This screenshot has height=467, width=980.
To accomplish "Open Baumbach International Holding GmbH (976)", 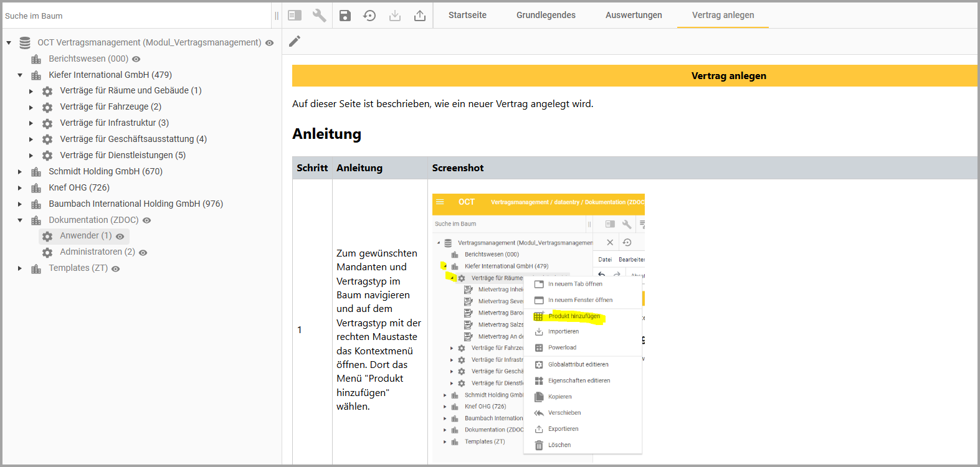I will pyautogui.click(x=135, y=204).
